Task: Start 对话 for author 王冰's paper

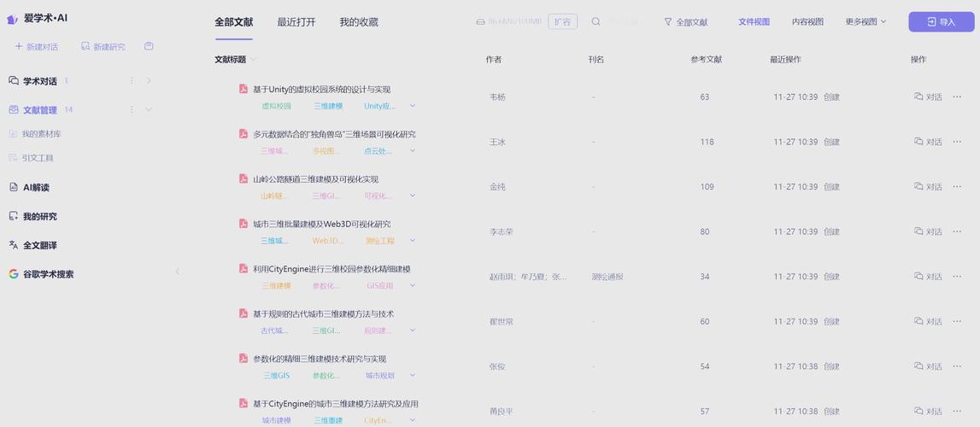Action: tap(928, 142)
